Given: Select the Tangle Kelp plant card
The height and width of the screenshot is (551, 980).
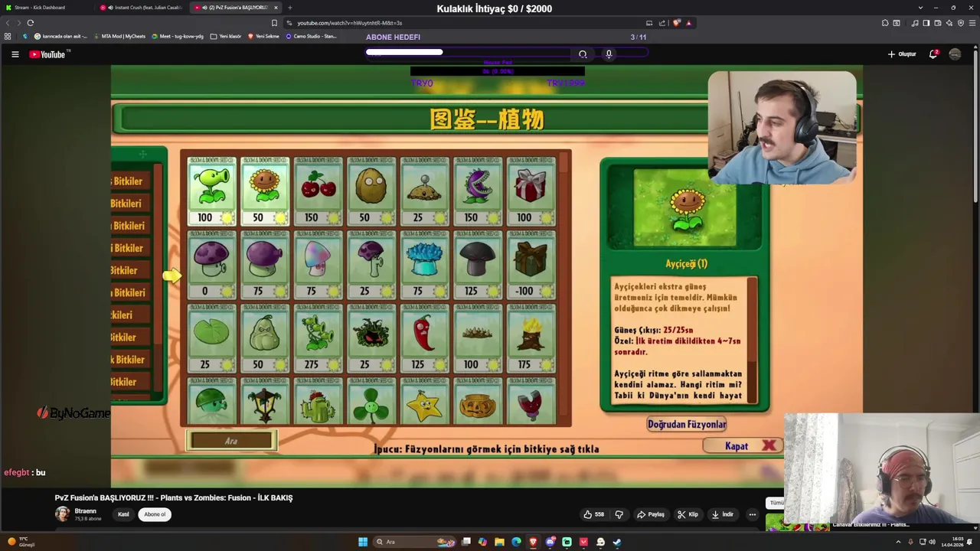Looking at the screenshot, I should tap(371, 338).
